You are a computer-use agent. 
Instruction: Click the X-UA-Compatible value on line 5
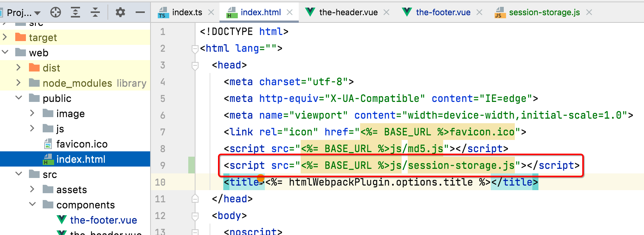pyautogui.click(x=375, y=98)
